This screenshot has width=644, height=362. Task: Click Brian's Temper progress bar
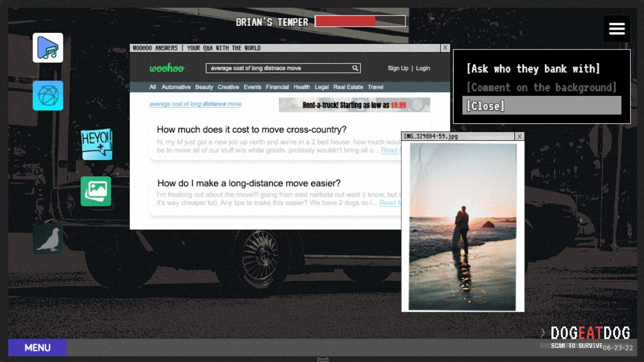pos(360,21)
